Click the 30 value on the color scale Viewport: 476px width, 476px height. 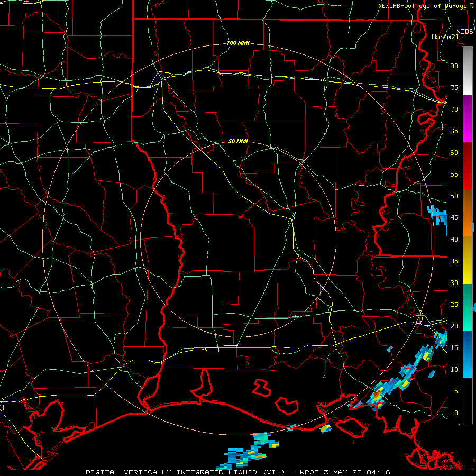[x=454, y=283]
